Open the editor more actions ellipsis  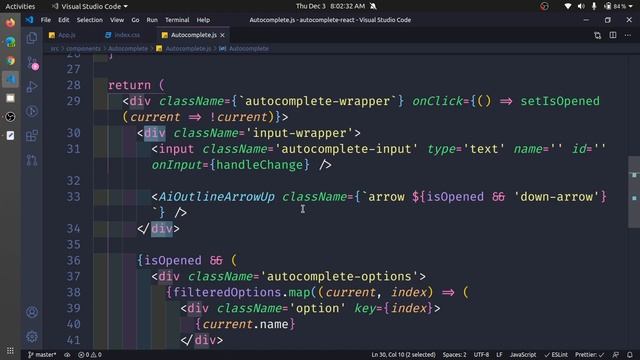click(x=628, y=35)
